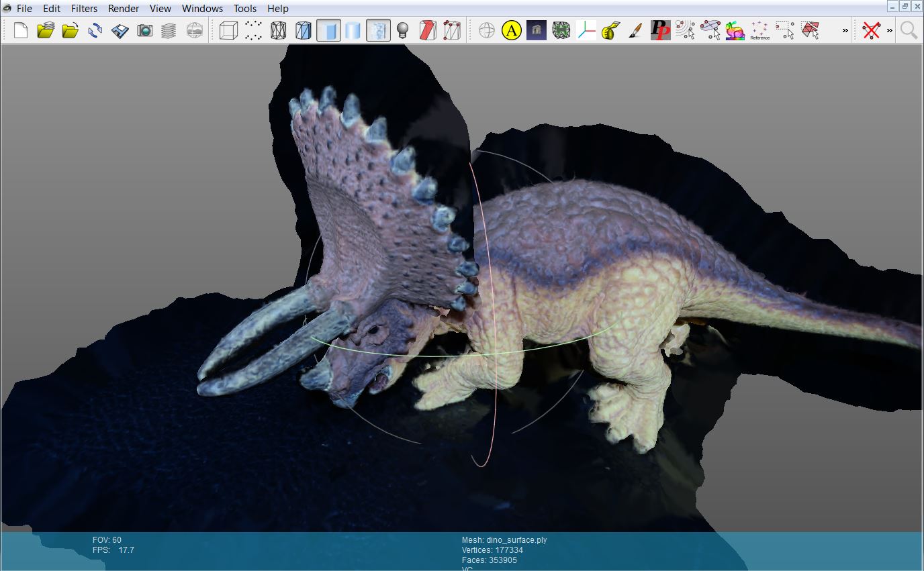Toggle the pressed flat-shaded blue cylinder mode
This screenshot has width=924, height=571.
pyautogui.click(x=328, y=30)
